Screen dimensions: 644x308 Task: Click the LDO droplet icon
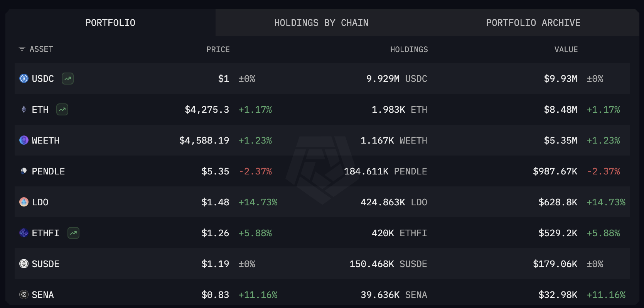[24, 202]
